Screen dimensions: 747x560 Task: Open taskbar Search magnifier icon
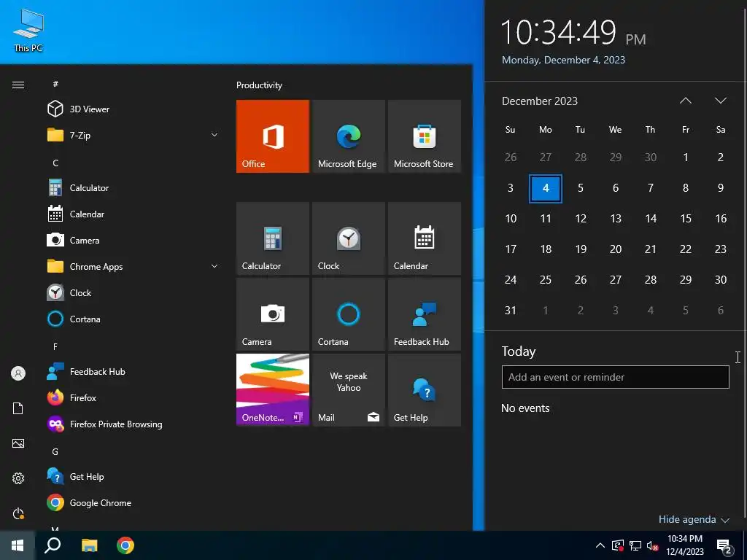coord(53,545)
